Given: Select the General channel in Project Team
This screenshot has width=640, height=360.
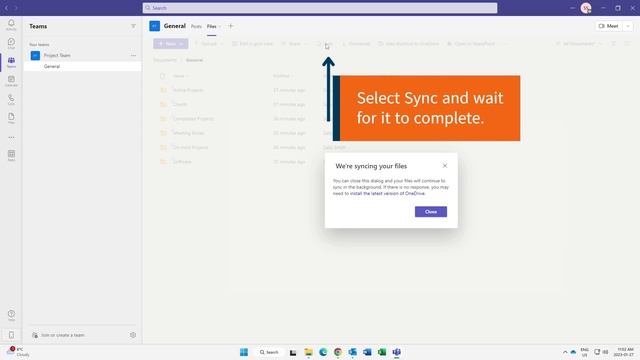Looking at the screenshot, I should 82,66.
